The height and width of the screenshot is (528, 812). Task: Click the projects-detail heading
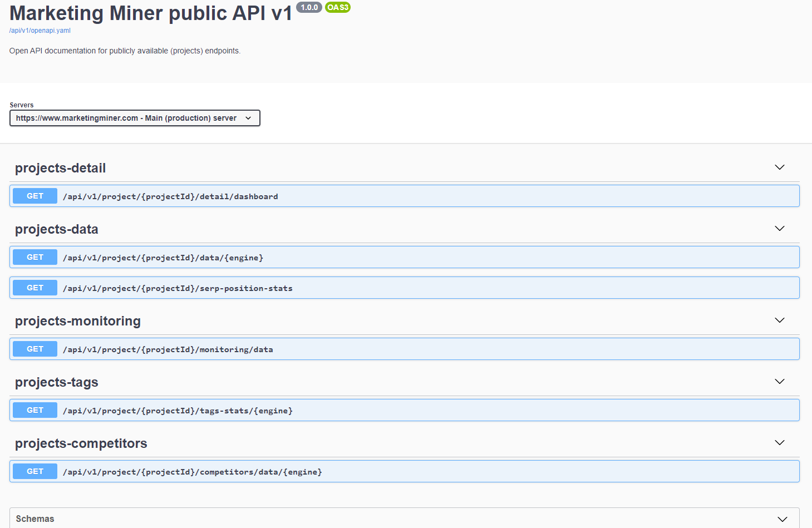click(x=60, y=168)
